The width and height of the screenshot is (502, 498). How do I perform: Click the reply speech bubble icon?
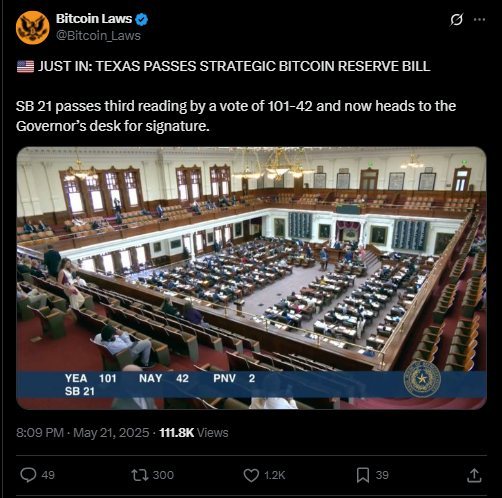click(x=28, y=475)
